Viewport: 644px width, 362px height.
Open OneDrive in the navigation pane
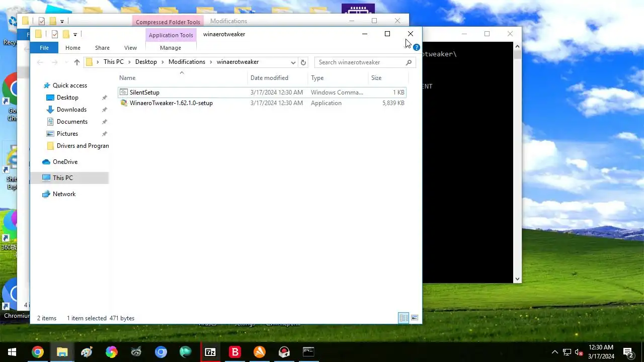point(65,162)
